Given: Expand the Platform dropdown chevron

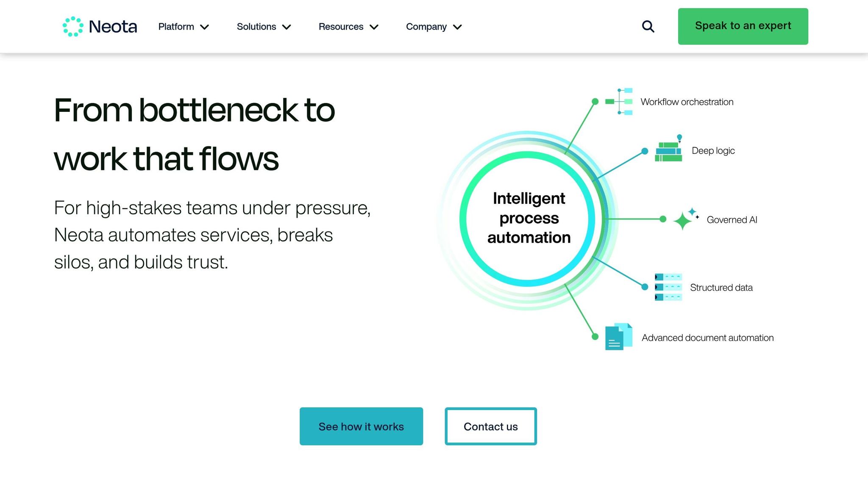Looking at the screenshot, I should [x=205, y=27].
